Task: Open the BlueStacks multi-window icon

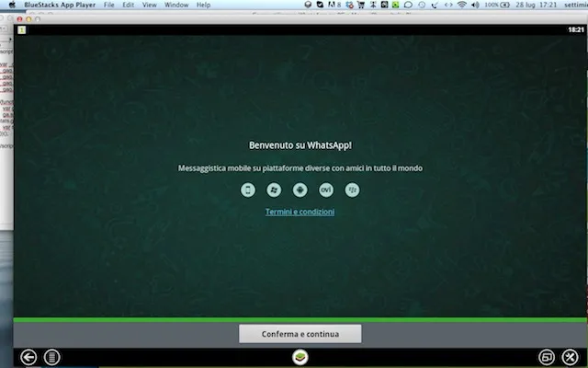Action: [x=547, y=357]
